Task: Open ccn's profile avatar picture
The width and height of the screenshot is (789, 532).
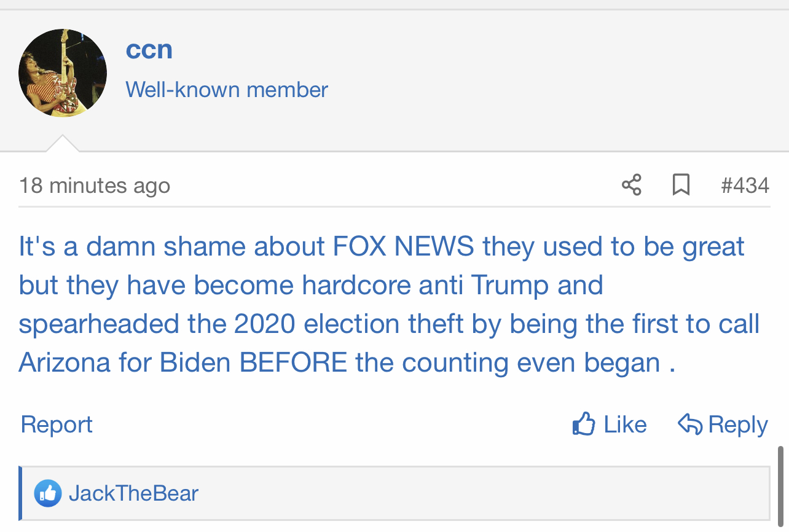Action: [x=63, y=72]
